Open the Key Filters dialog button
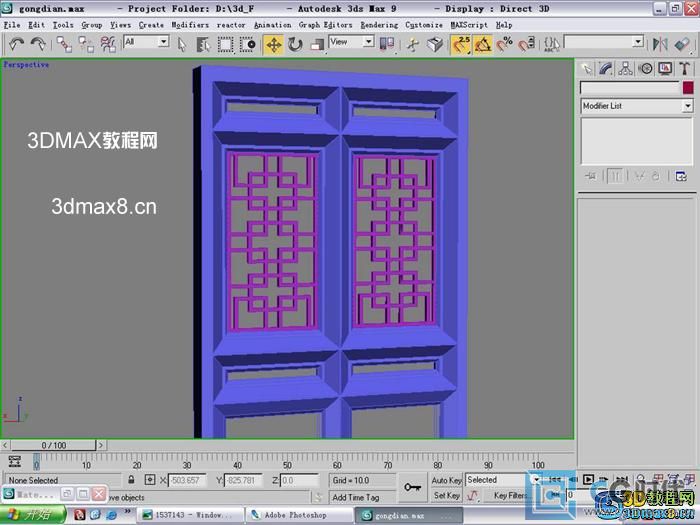 (510, 495)
